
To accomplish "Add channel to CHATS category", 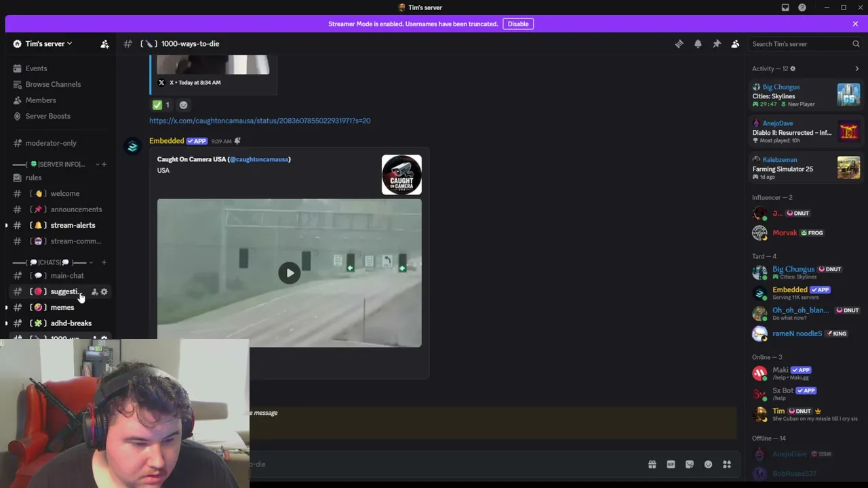I will click(104, 262).
